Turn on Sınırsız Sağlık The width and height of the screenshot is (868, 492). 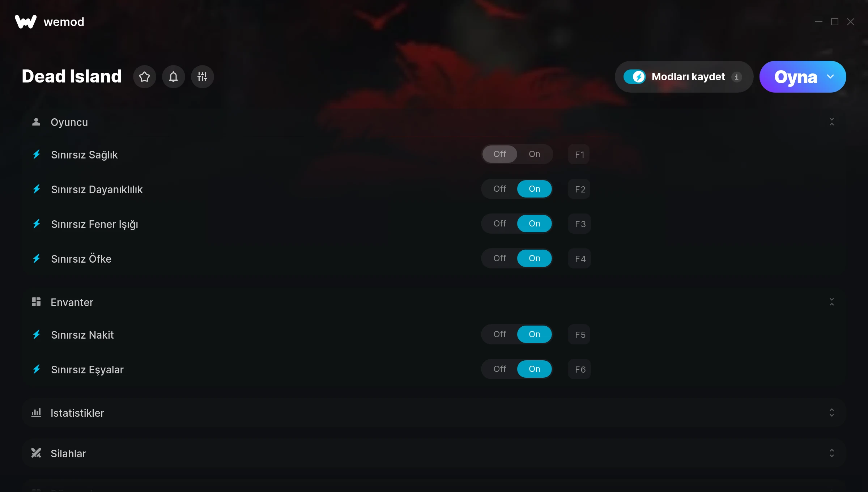534,154
